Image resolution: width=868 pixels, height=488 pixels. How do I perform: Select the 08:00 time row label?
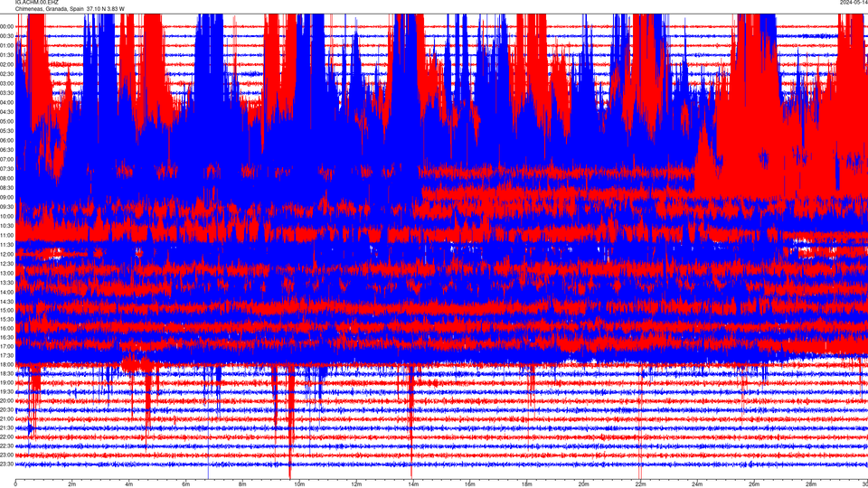click(x=6, y=178)
